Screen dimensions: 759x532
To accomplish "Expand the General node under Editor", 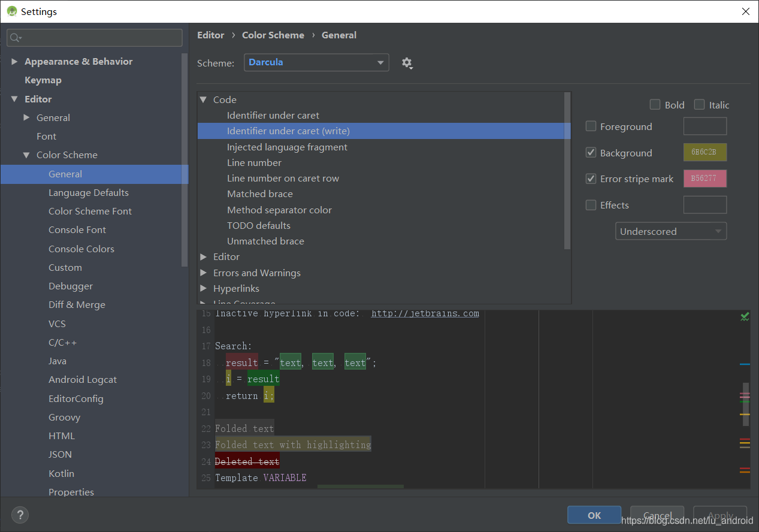I will (x=26, y=118).
